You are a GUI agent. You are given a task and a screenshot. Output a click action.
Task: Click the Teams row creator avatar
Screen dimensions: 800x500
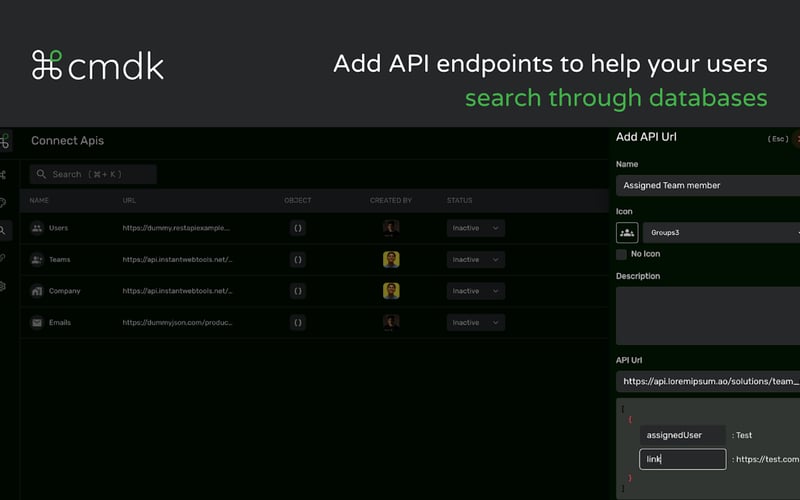point(391,260)
